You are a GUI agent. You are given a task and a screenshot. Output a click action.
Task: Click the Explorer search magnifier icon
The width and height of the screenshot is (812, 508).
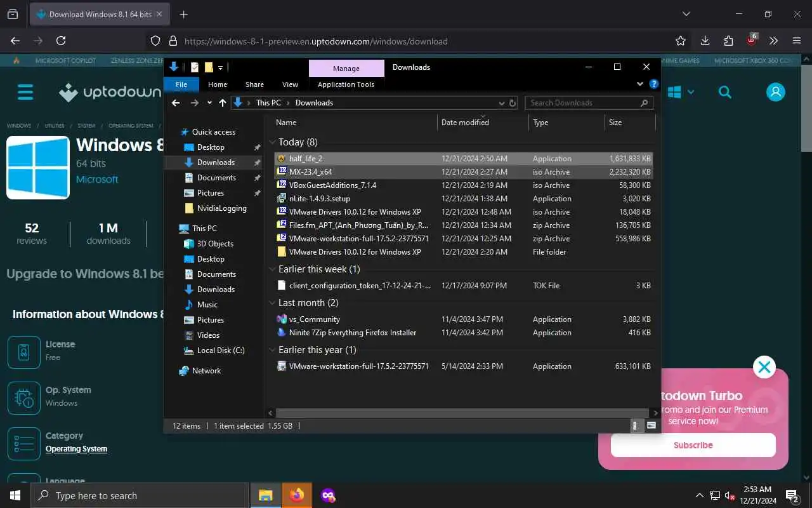click(645, 102)
